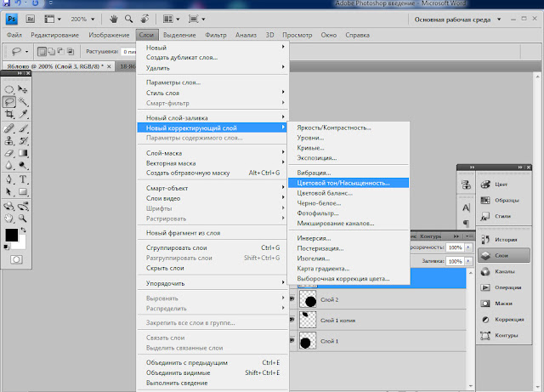Open the Каналы panel button

[504, 271]
